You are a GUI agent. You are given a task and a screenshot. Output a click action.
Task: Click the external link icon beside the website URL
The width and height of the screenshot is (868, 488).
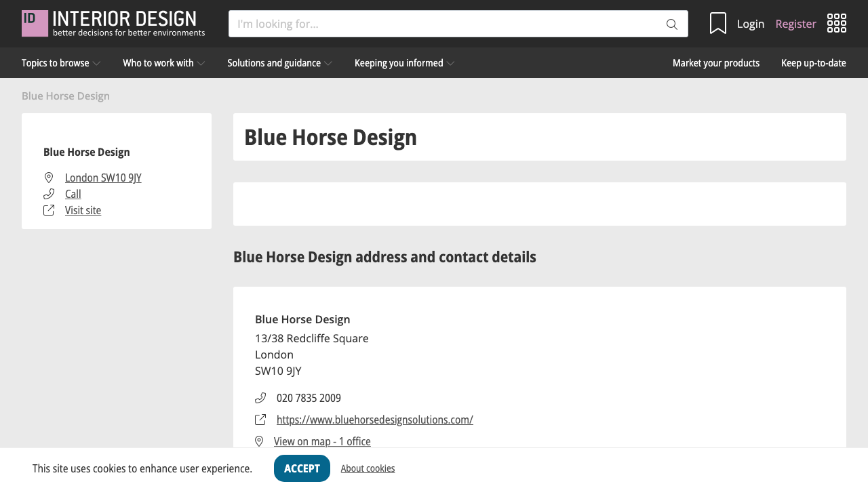(260, 420)
